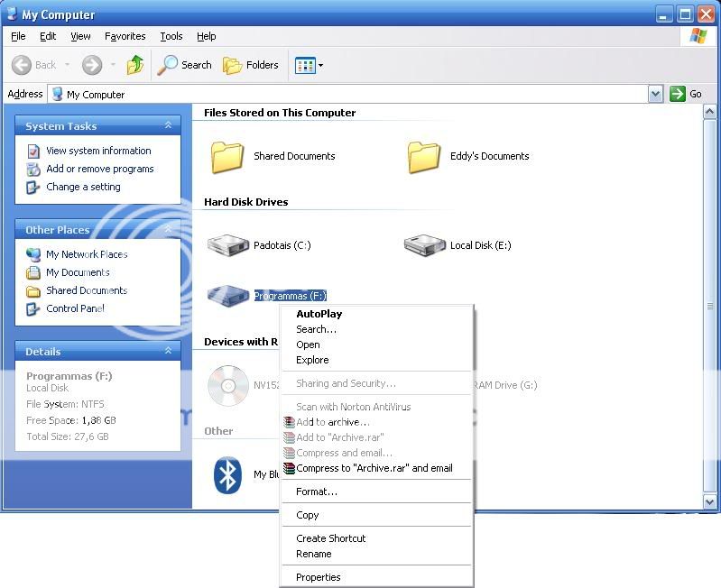Select Format... in the context menu
Screen dimensions: 721x588
click(317, 492)
